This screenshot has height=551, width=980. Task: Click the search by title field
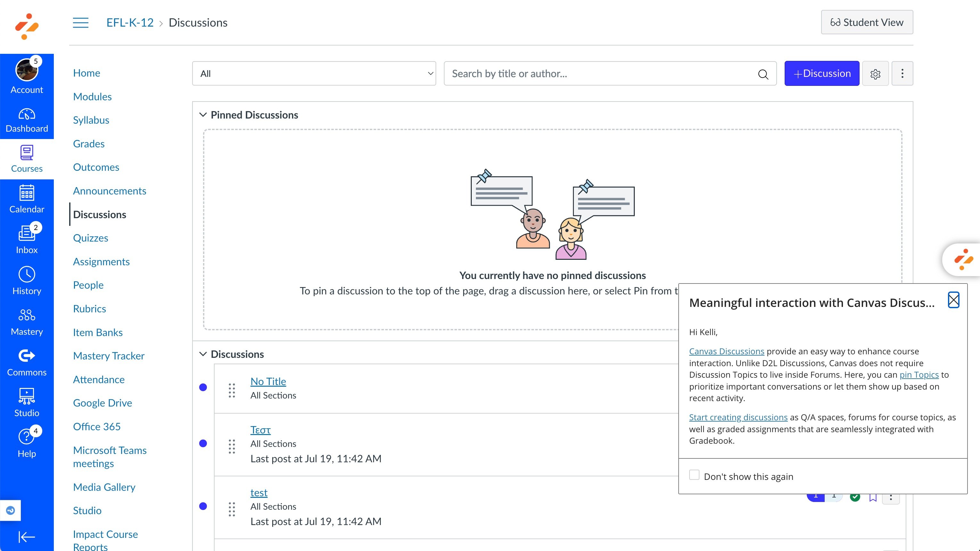pyautogui.click(x=601, y=73)
